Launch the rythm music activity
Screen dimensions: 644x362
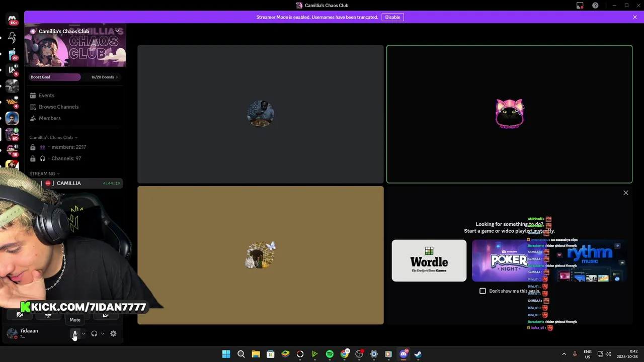pyautogui.click(x=589, y=260)
